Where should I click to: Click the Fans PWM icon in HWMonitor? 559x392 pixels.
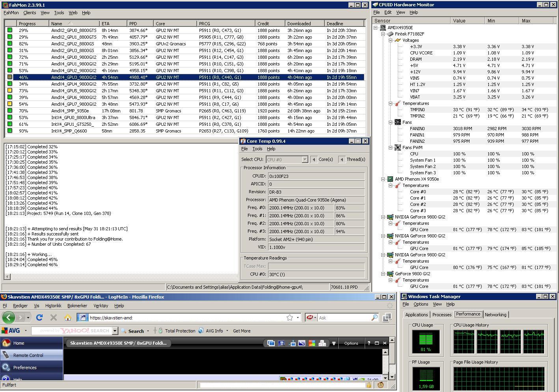coord(397,147)
